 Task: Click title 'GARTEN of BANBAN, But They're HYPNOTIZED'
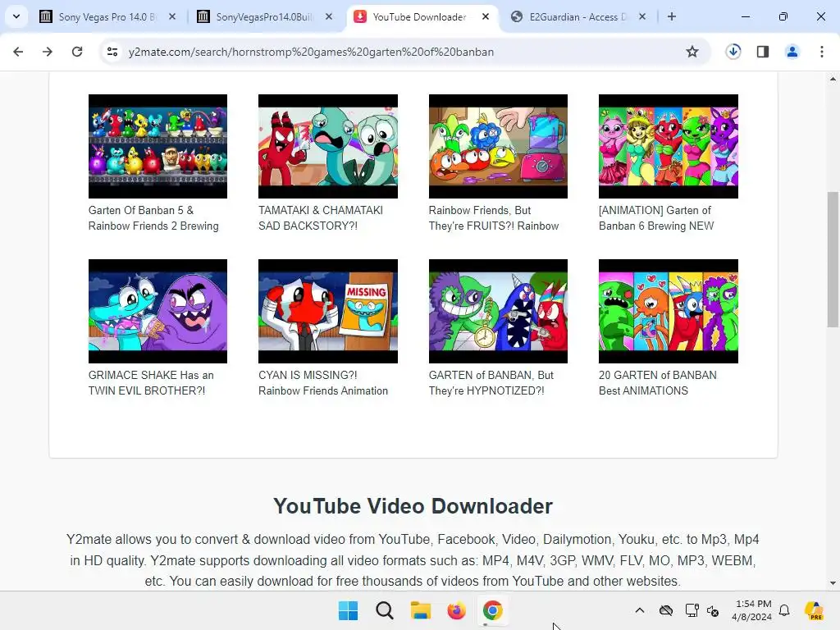[491, 383]
